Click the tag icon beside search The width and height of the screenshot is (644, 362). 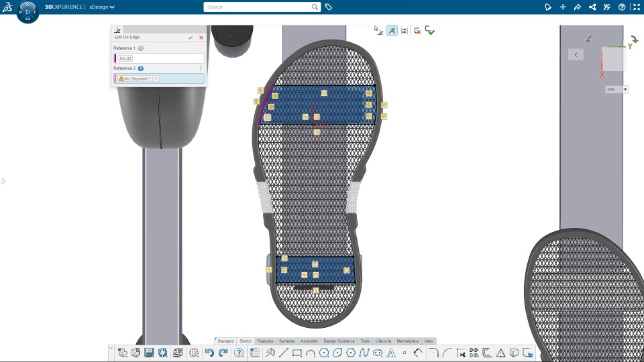329,7
